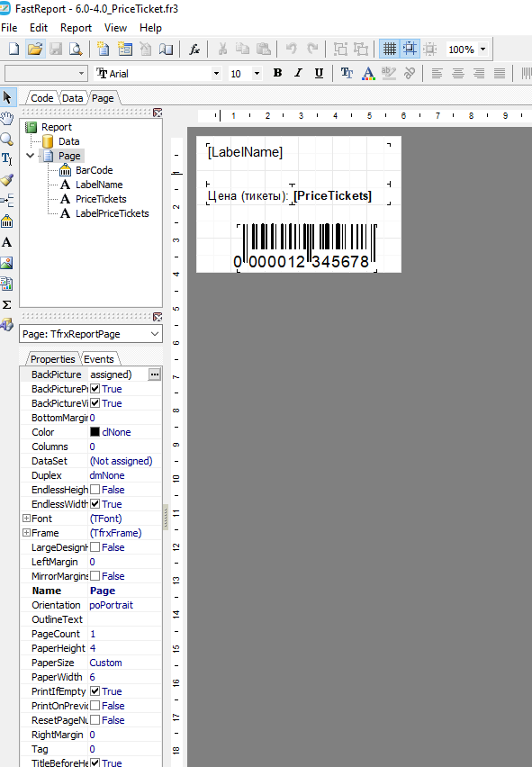Insert Barcode object from toolbox

click(x=7, y=221)
